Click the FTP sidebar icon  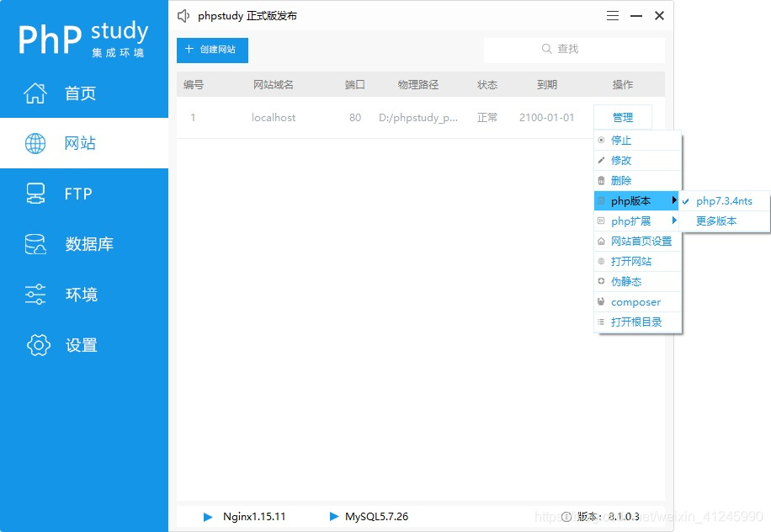click(x=35, y=194)
